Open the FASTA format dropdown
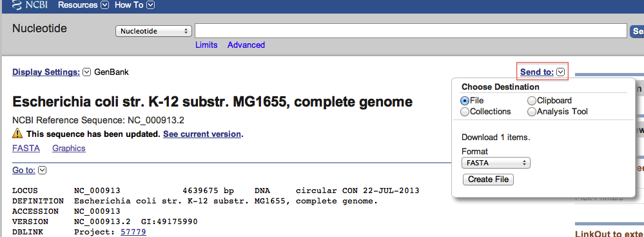The width and height of the screenshot is (644, 237). (x=496, y=163)
